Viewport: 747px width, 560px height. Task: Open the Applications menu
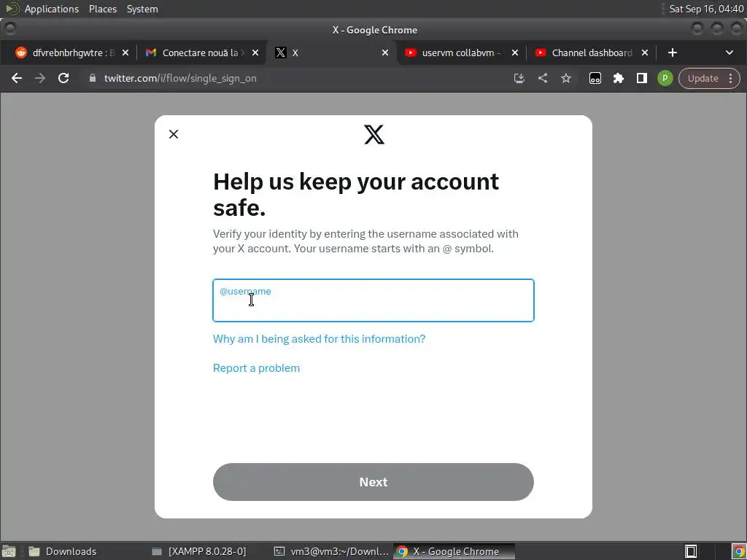point(52,9)
